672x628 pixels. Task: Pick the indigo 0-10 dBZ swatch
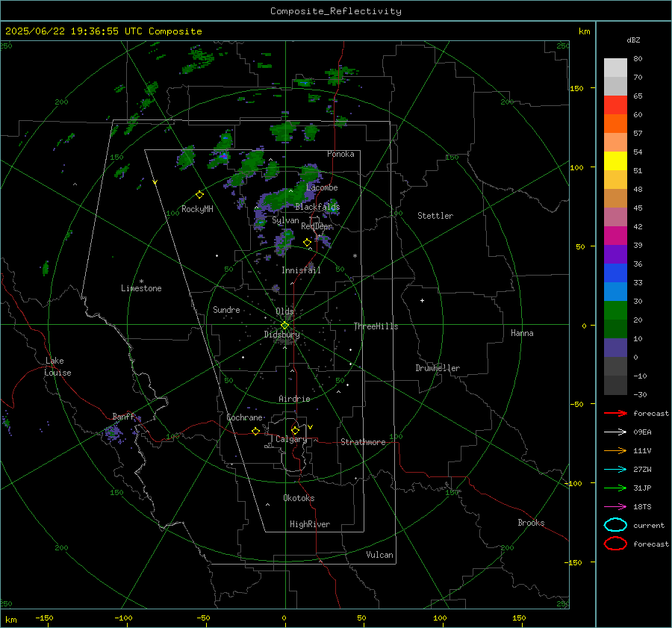(615, 348)
